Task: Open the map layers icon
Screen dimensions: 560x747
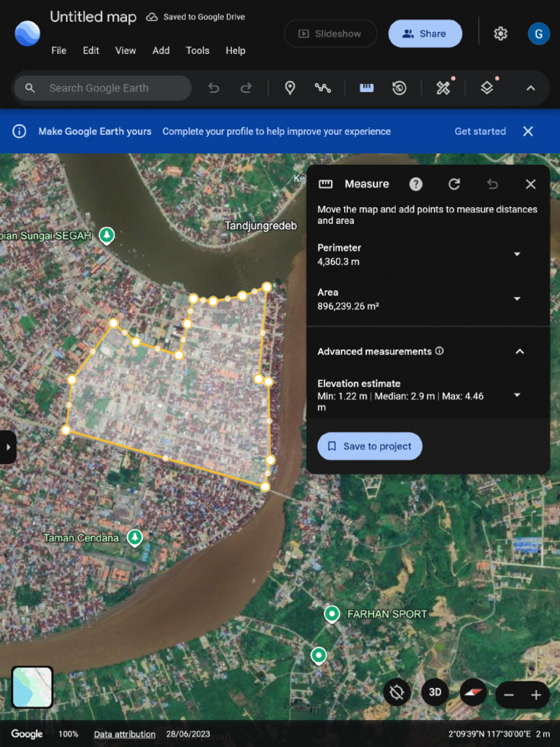Action: pyautogui.click(x=487, y=88)
